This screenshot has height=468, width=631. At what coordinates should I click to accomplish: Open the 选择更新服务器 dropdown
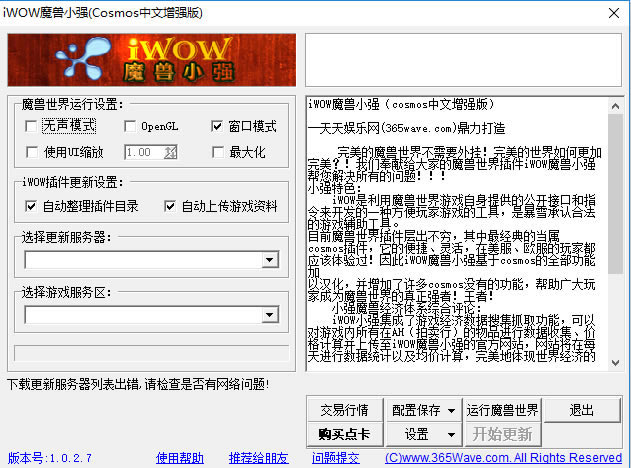tap(270, 260)
